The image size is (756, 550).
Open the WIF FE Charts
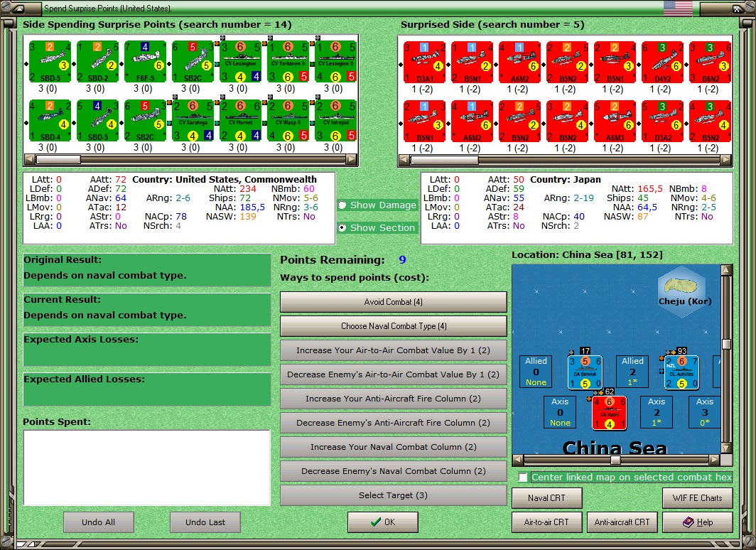coord(698,498)
